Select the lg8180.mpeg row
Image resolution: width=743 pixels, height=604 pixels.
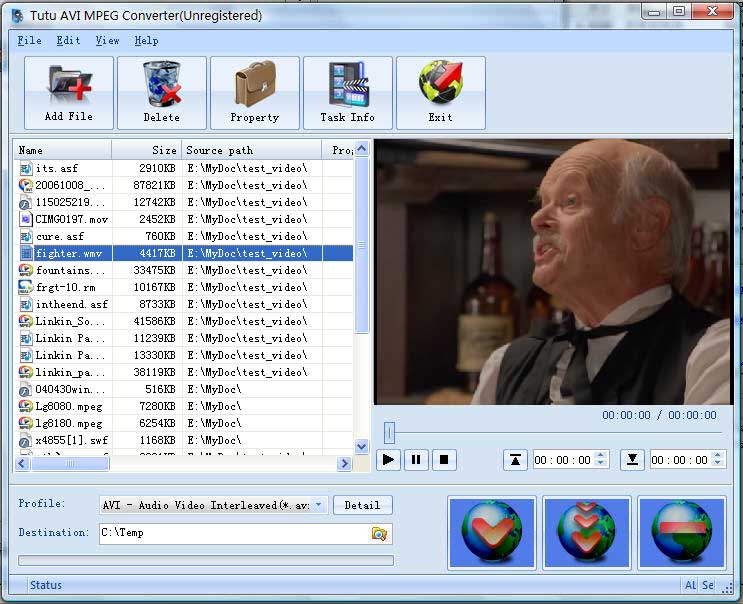click(x=185, y=424)
